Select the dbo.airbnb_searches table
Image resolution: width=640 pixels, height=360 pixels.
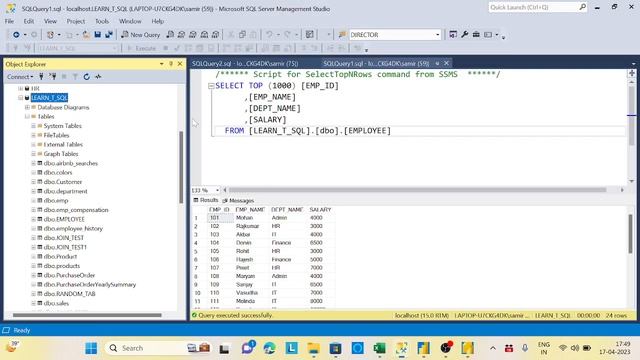[x=71, y=163]
